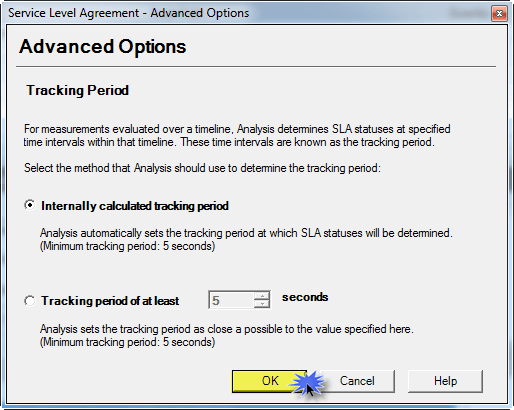This screenshot has height=410, width=514.
Task: Click 'Tracking period of at least' bold label
Action: point(110,301)
